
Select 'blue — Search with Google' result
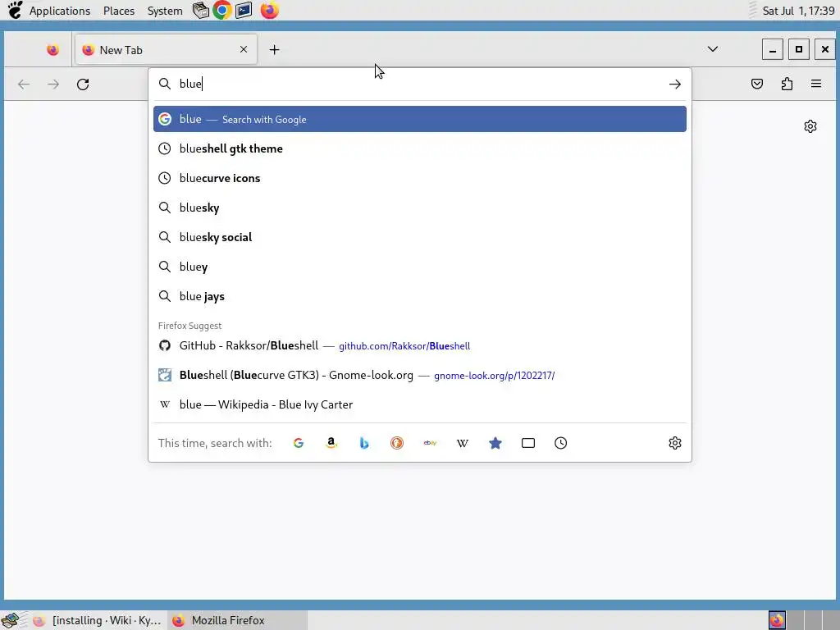(419, 119)
